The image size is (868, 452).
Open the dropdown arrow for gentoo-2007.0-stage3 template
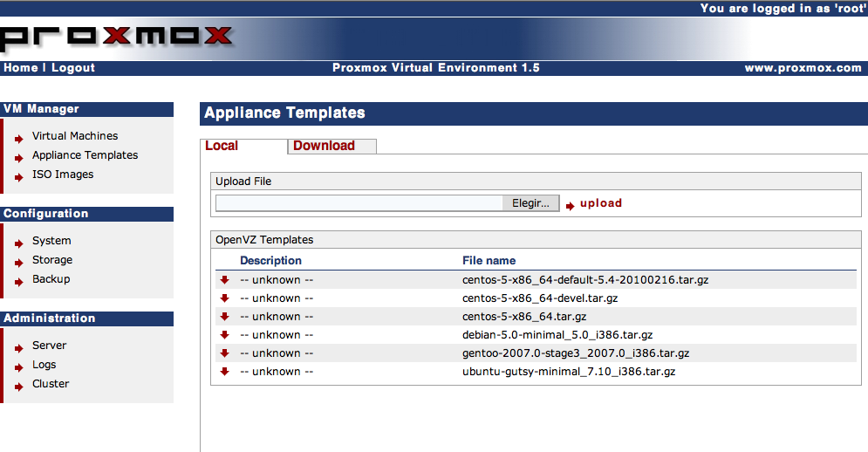tap(224, 353)
